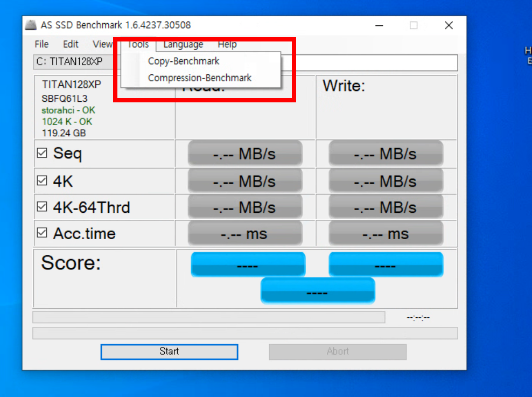Open the View menu
Image resolution: width=532 pixels, height=397 pixels.
(102, 44)
